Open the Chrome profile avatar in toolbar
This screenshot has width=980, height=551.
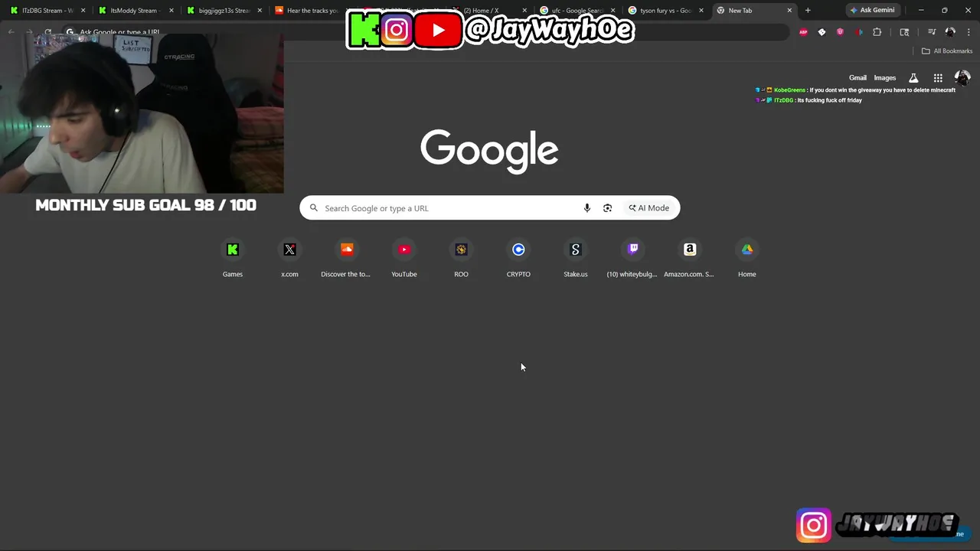(x=950, y=32)
